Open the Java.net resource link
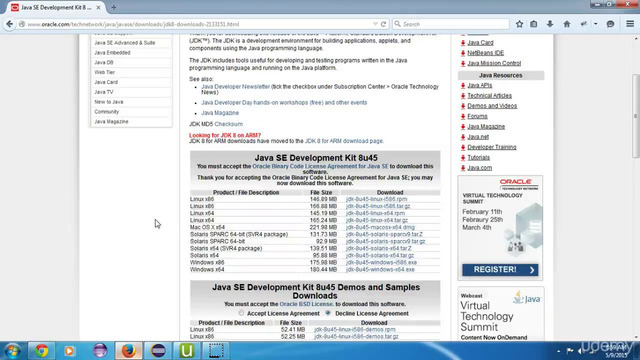Viewport: 640px width, 360px height. (478, 137)
